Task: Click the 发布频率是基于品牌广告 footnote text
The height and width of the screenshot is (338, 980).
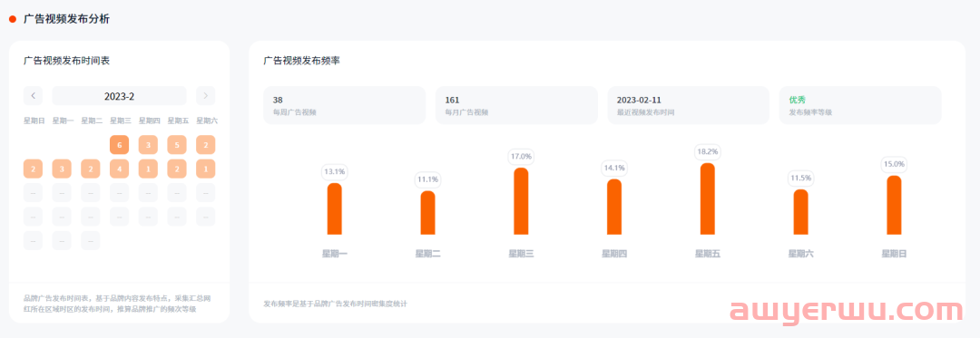Action: coord(336,304)
